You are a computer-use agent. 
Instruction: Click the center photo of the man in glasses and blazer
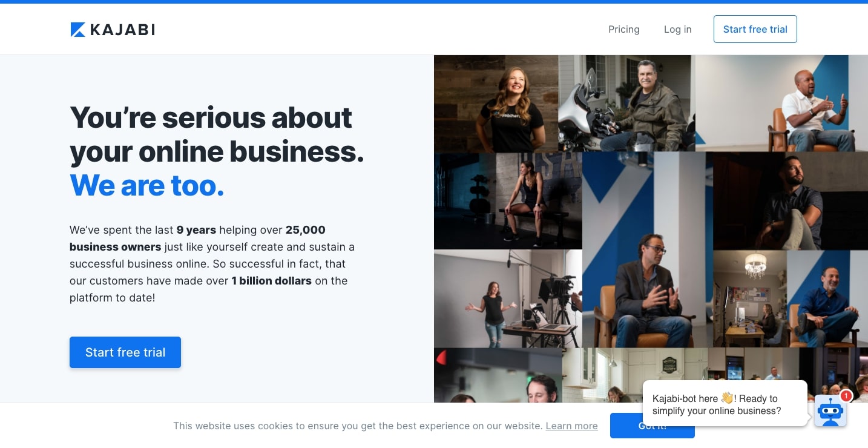pos(648,249)
